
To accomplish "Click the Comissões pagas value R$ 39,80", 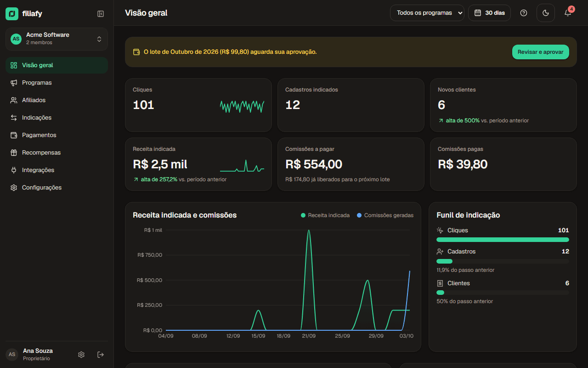I will pos(463,164).
